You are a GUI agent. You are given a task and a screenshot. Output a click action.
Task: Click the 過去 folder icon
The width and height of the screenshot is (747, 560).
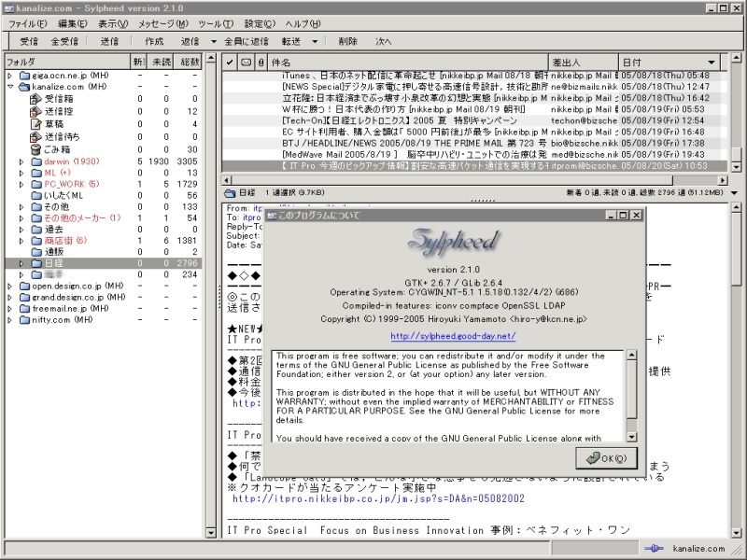(36, 230)
